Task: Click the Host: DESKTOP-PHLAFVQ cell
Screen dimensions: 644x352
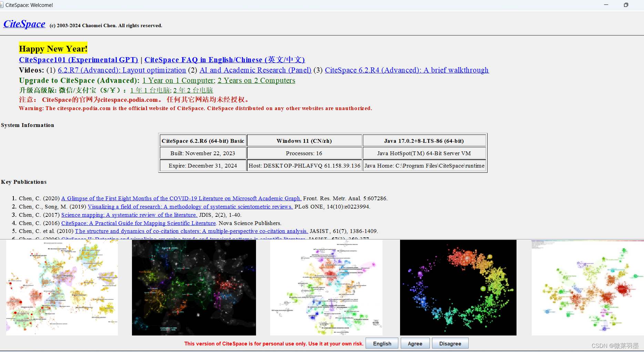Action: click(x=305, y=166)
